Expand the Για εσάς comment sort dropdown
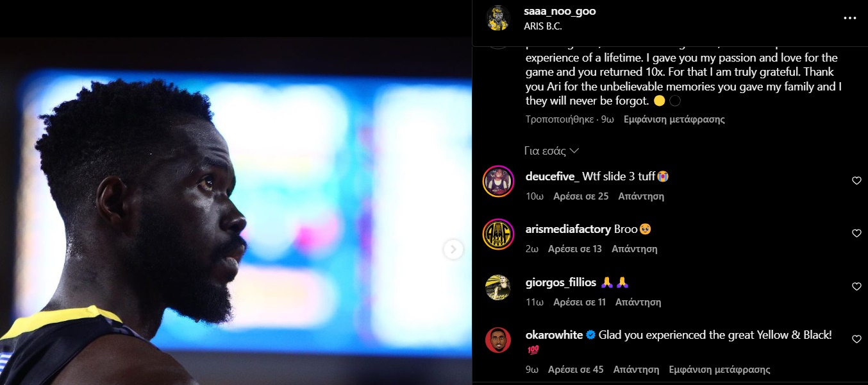 (x=552, y=151)
